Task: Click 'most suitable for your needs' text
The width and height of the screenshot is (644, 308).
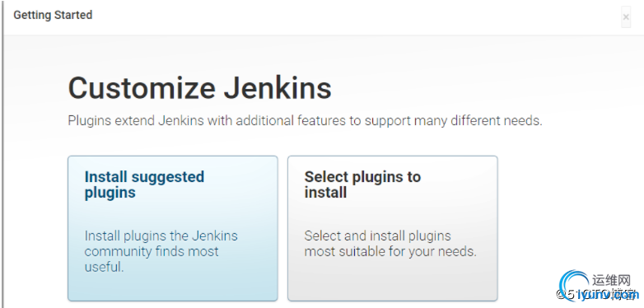Action: tap(390, 251)
